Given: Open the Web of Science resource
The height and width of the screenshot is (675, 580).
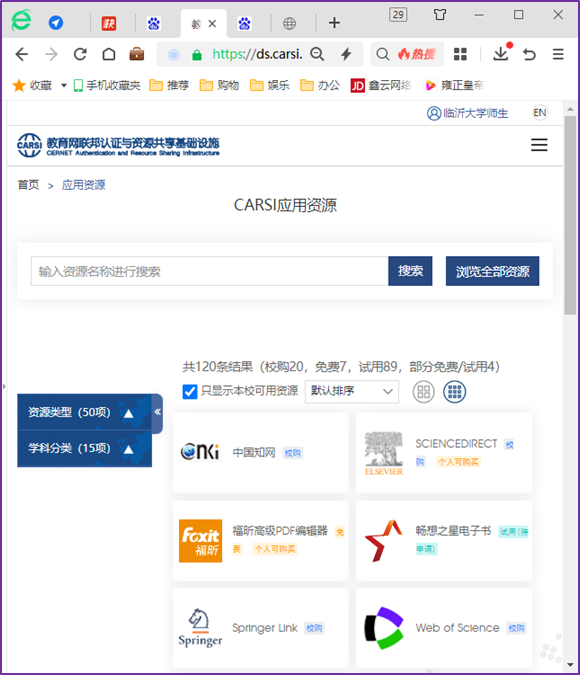Looking at the screenshot, I should point(444,628).
